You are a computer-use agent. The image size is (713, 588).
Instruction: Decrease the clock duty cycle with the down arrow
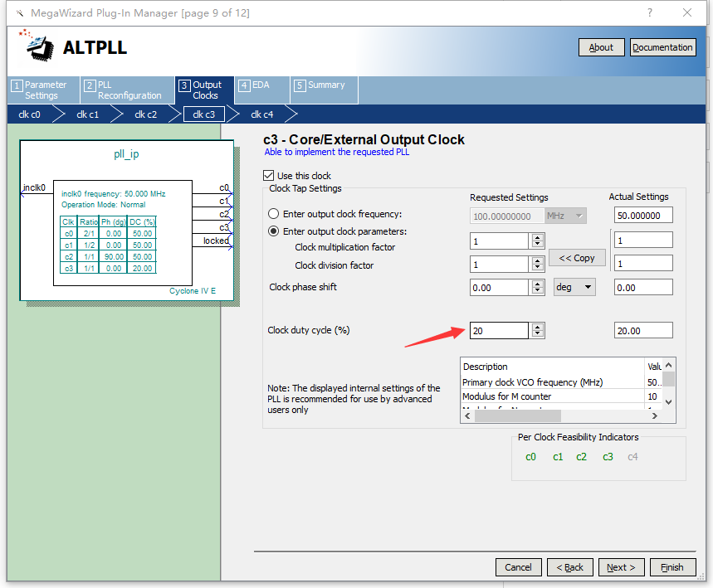[538, 334]
